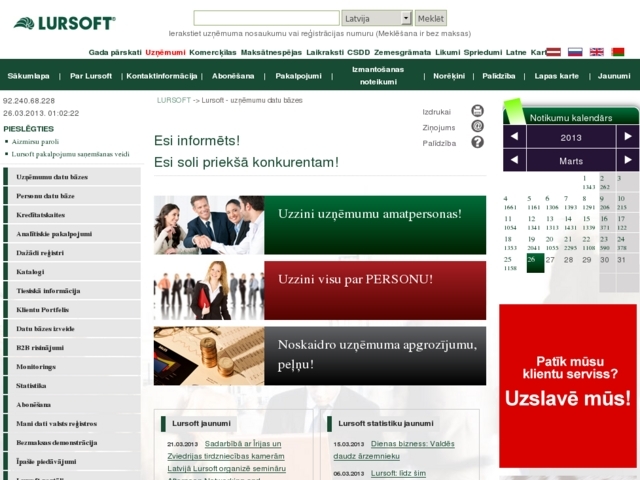Viewport: 640px width, 480px height.
Task: Select the Belarusian flag language icon
Action: 618,52
